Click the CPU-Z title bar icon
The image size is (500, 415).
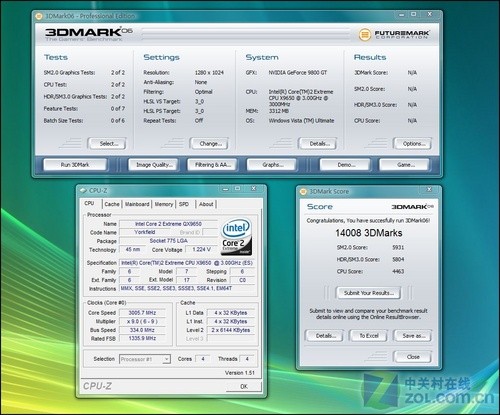click(x=83, y=191)
